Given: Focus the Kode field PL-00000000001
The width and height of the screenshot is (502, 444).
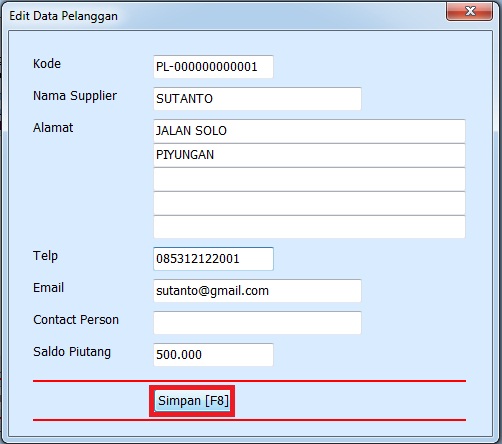Looking at the screenshot, I should pyautogui.click(x=213, y=67).
